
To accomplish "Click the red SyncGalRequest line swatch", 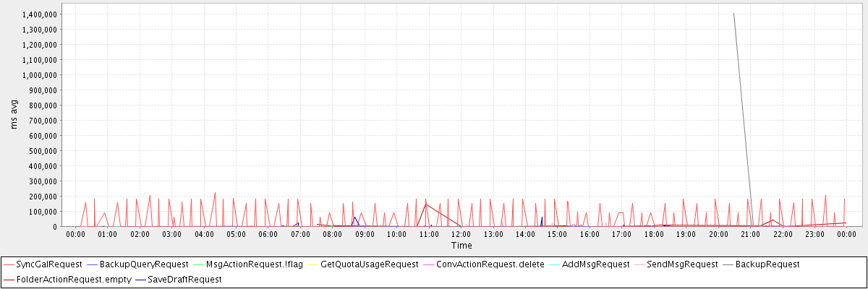I will click(9, 264).
